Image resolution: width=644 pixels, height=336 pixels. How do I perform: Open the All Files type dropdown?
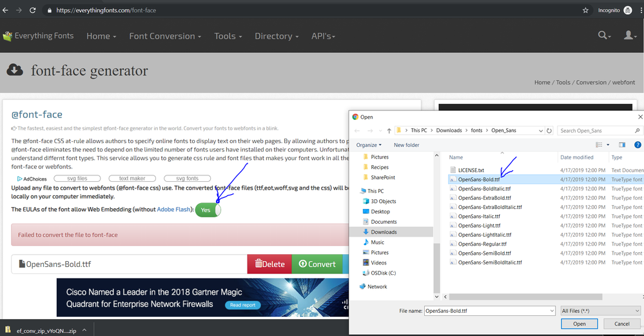pos(600,311)
